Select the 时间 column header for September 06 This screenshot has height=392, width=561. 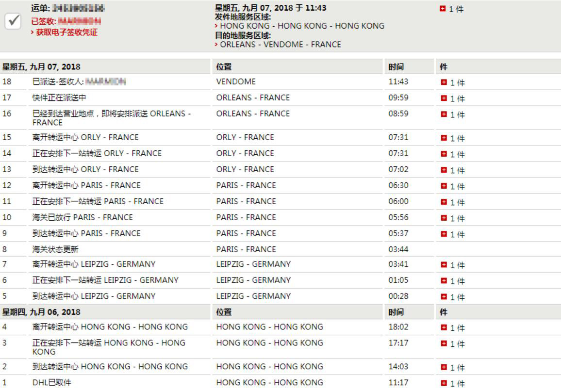(396, 312)
